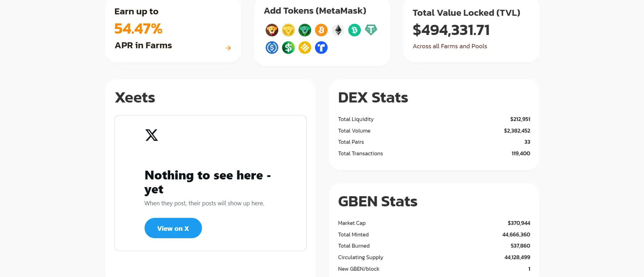Click the X logo in the Xeets feed

pyautogui.click(x=152, y=135)
